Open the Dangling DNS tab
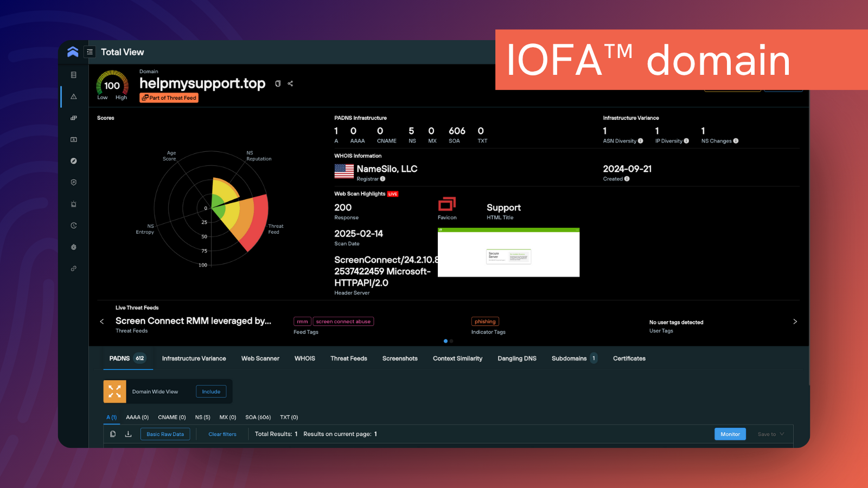Viewport: 868px width, 488px height. pyautogui.click(x=517, y=358)
